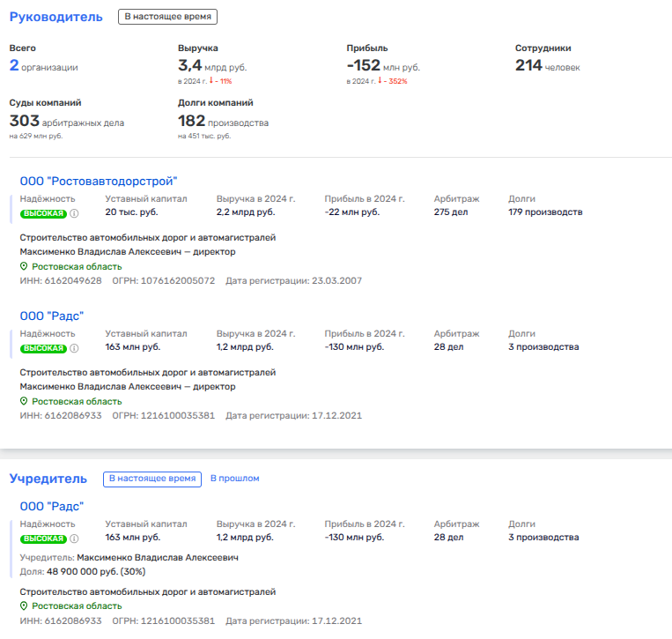Click green ВЫСОКАЯ badge for Ростовавтодорстрой
Image resolution: width=672 pixels, height=639 pixels.
tap(43, 213)
